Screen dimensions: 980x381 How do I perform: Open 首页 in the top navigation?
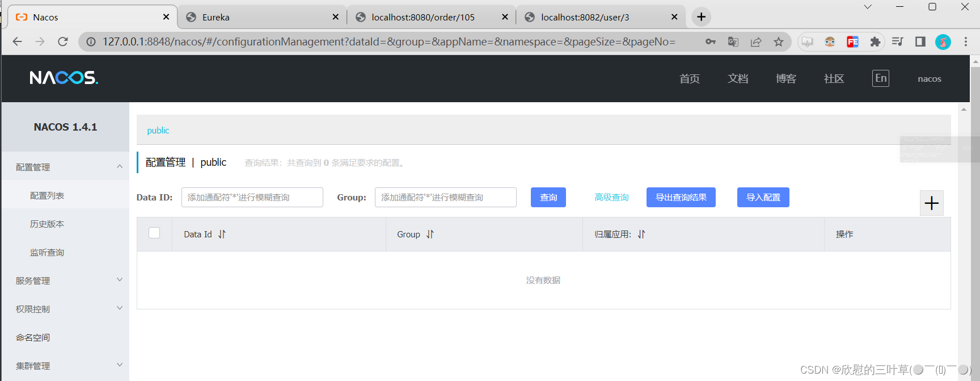(x=690, y=78)
